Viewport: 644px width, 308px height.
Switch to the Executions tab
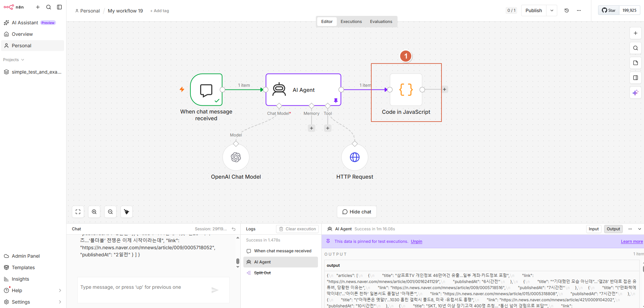point(351,22)
